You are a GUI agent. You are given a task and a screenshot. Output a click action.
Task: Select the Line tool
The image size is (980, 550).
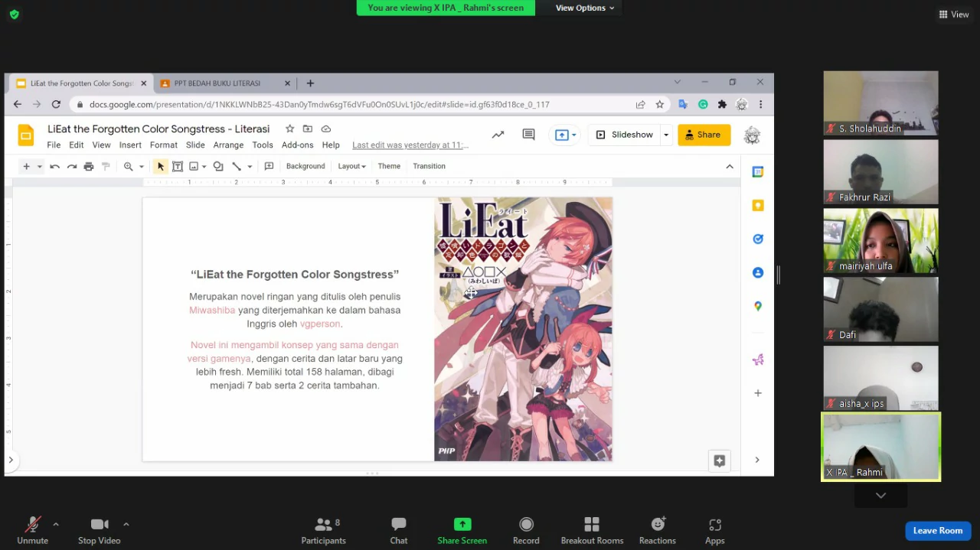pyautogui.click(x=237, y=166)
